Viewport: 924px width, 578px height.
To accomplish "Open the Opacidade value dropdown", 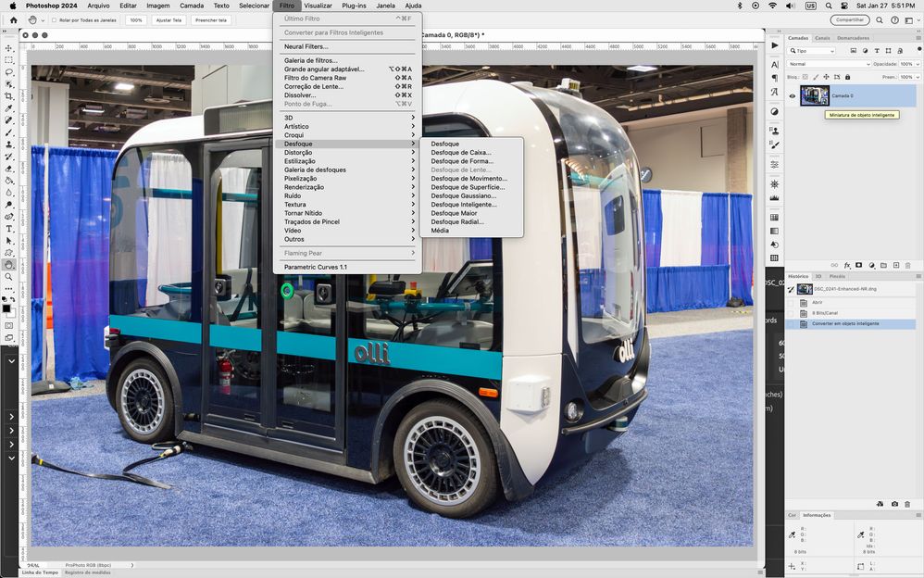I will pos(918,64).
